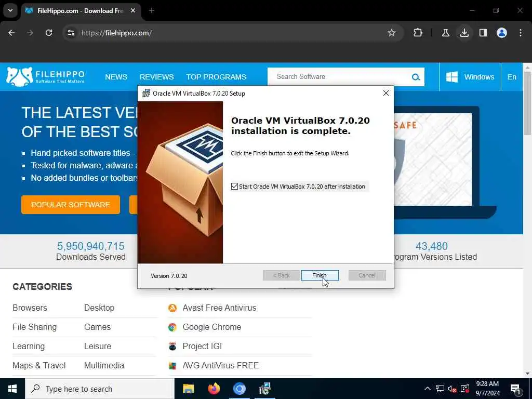Click the POPULAR SOFTWARE button
Image resolution: width=532 pixels, height=399 pixels.
71,205
